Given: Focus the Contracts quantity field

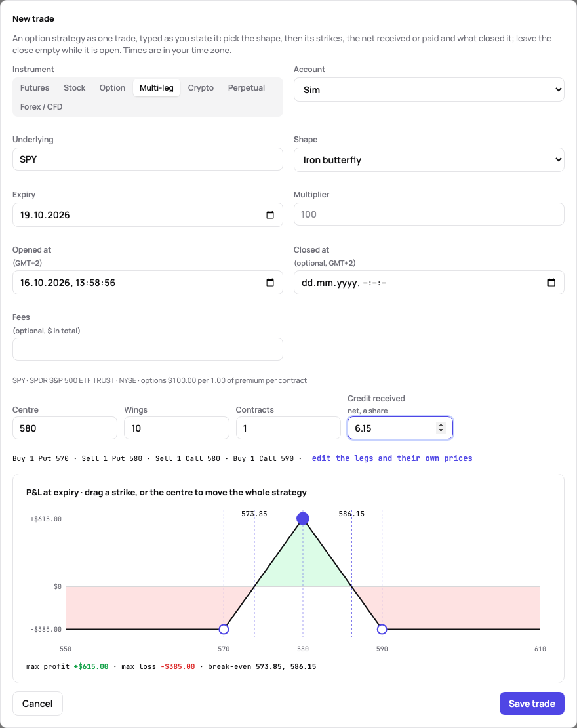Looking at the screenshot, I should [x=288, y=428].
